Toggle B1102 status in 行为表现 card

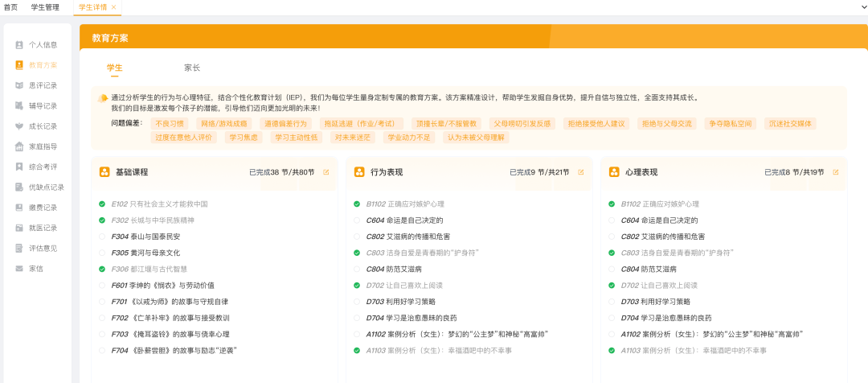click(x=357, y=204)
